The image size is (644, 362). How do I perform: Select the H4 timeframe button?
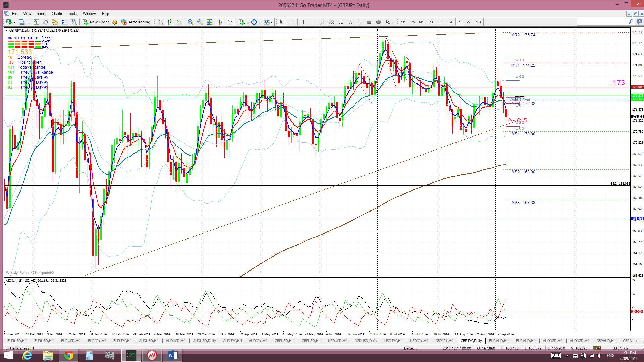(450, 22)
